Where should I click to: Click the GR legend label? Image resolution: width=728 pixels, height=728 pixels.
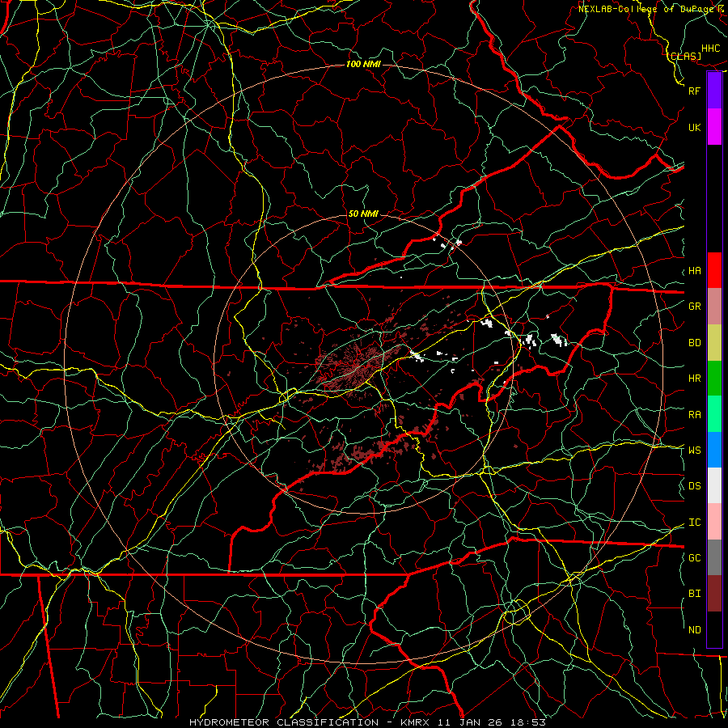[x=695, y=306]
